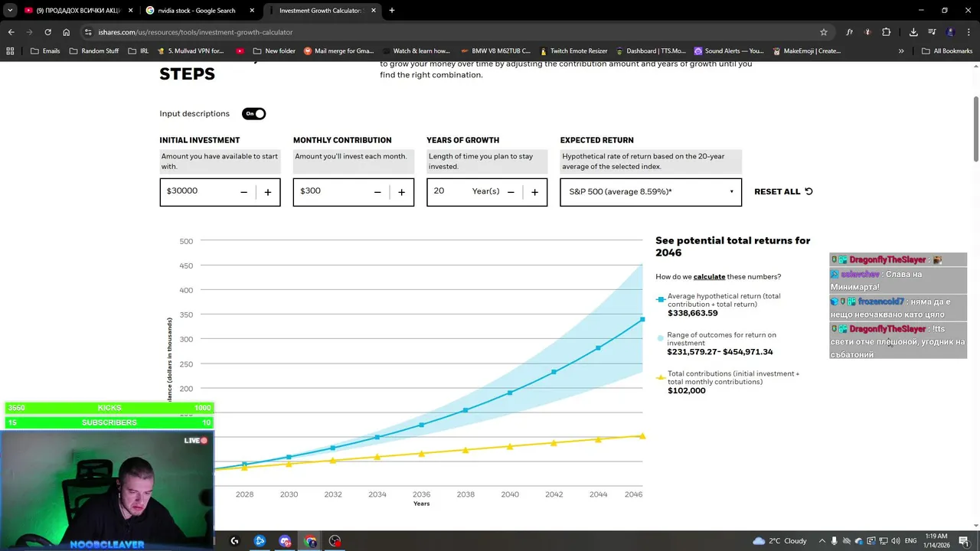Image resolution: width=980 pixels, height=551 pixels.
Task: Switch to the YouTube ПРОДАДОХ ВСИЧКИ tab
Action: pos(79,11)
